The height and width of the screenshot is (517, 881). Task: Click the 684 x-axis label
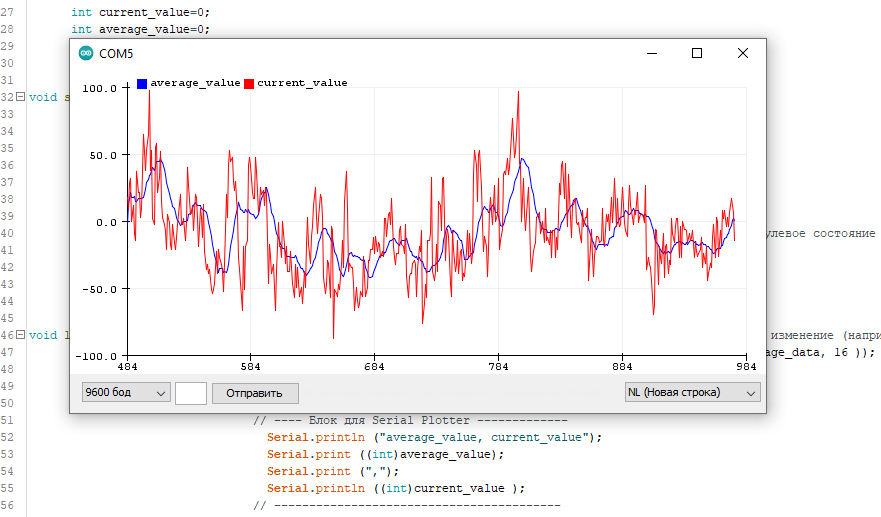tap(374, 367)
